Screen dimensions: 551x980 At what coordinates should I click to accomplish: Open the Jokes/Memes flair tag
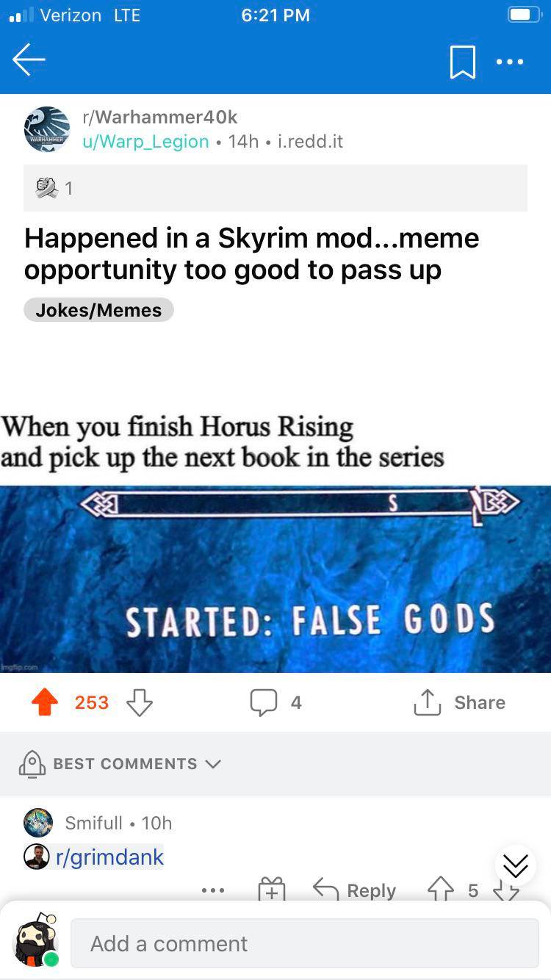[x=98, y=310]
